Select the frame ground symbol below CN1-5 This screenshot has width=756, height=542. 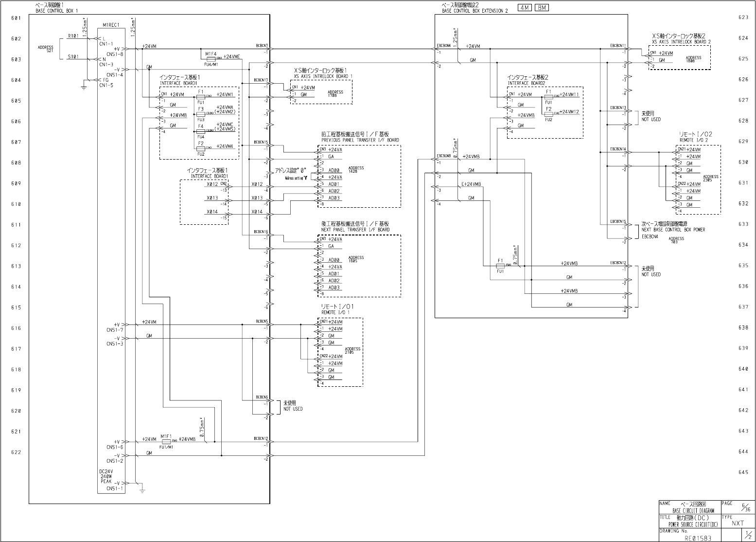pyautogui.click(x=84, y=88)
